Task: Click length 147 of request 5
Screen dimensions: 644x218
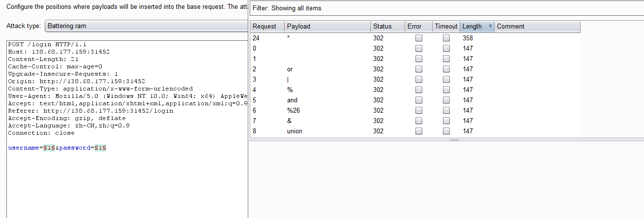Action: [468, 100]
